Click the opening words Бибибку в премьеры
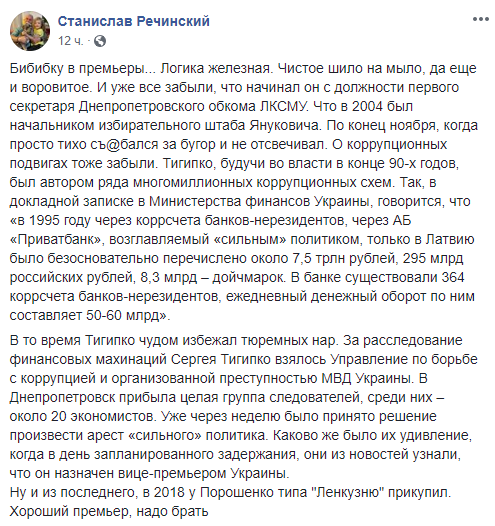The width and height of the screenshot is (495, 526). [77, 69]
